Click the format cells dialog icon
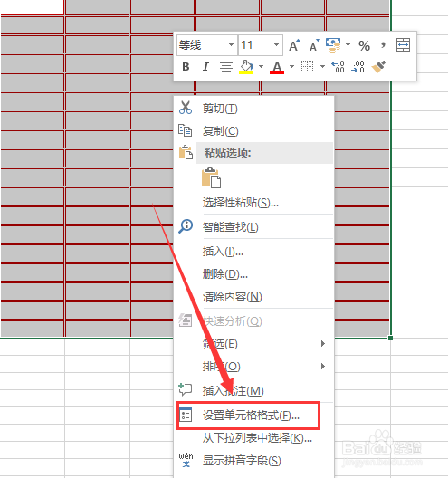 point(186,415)
